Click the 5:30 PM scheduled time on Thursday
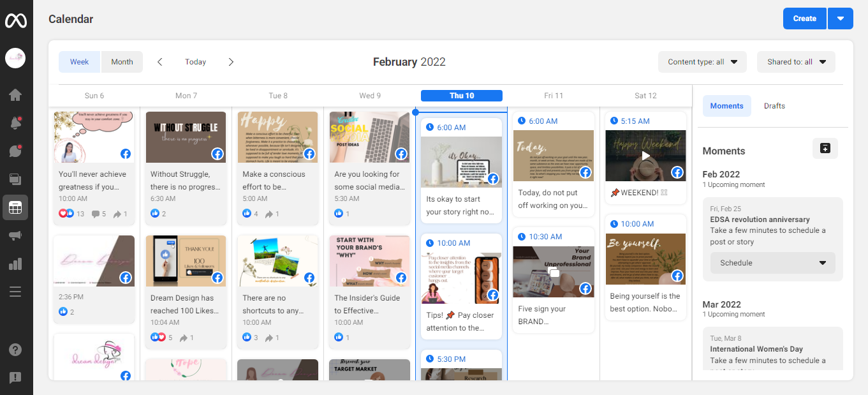Image resolution: width=868 pixels, height=395 pixels. coord(451,359)
